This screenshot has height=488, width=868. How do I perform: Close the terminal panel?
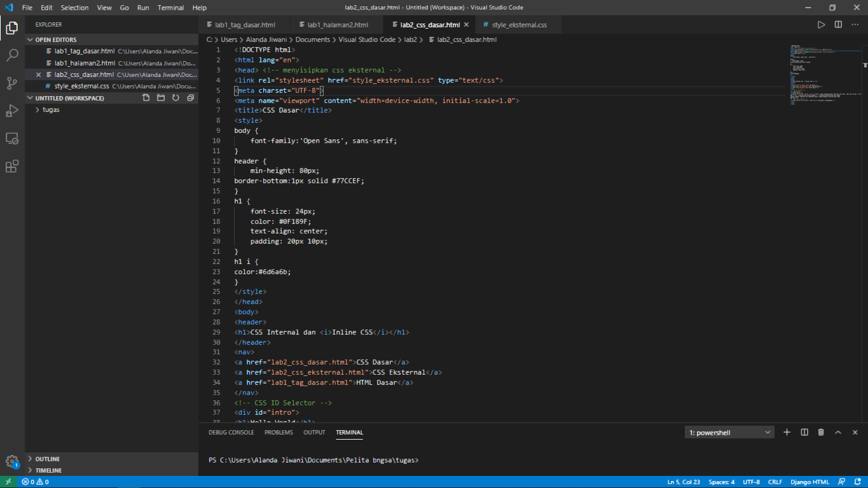pos(855,432)
